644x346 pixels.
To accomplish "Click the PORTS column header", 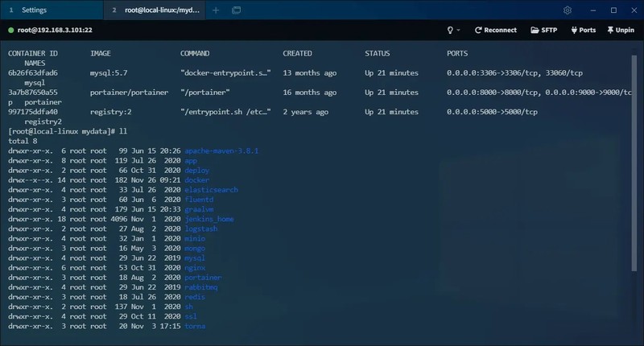I will (457, 53).
